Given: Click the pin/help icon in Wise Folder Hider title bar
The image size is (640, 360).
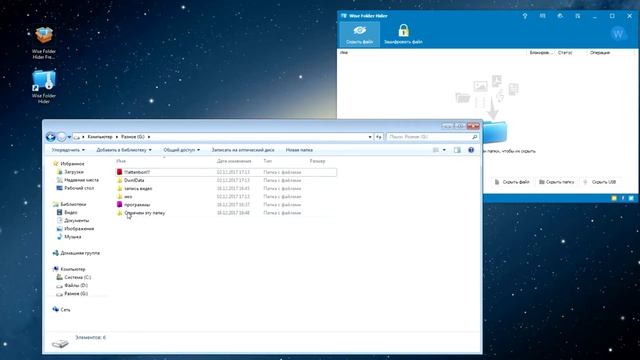Looking at the screenshot, I should [525, 16].
